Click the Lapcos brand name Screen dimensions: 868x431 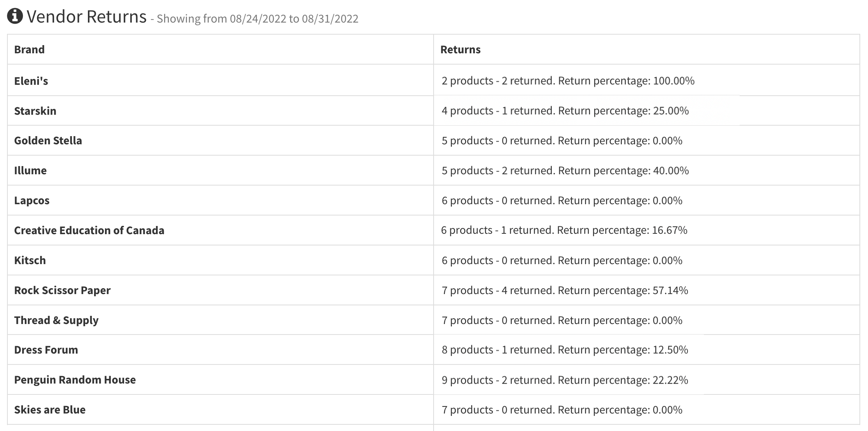(x=32, y=200)
